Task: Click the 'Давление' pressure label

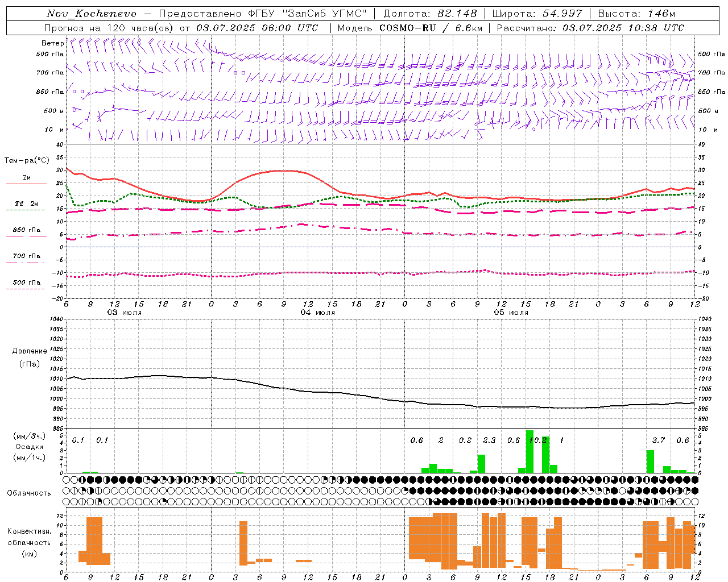Action: [x=30, y=351]
